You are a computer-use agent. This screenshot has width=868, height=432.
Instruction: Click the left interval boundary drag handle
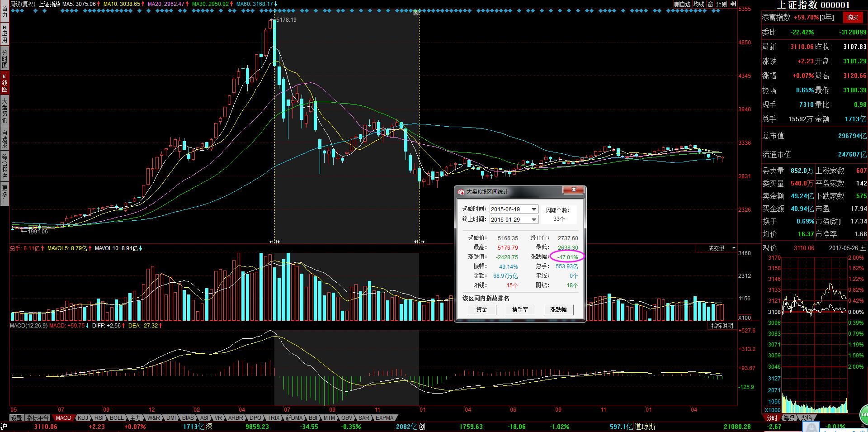[x=274, y=242]
